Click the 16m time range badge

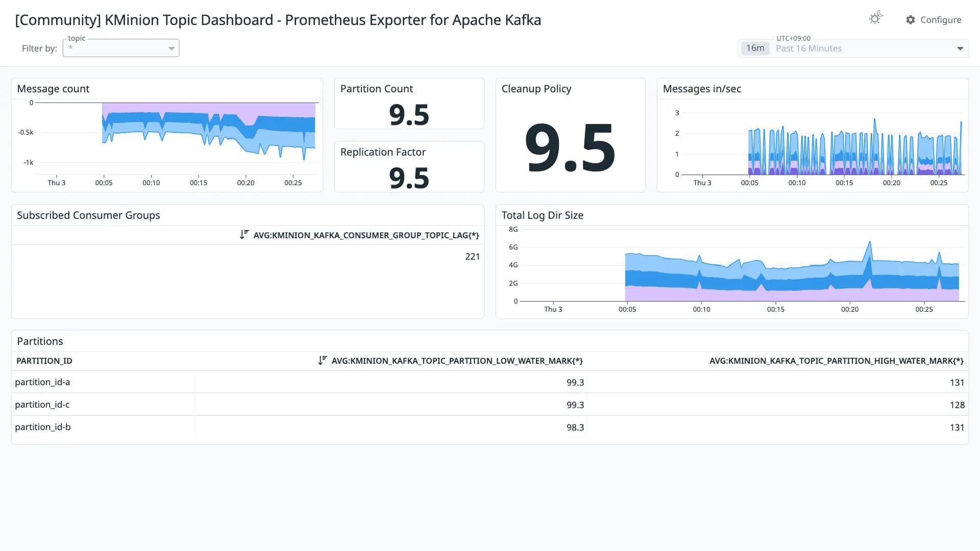[x=755, y=48]
